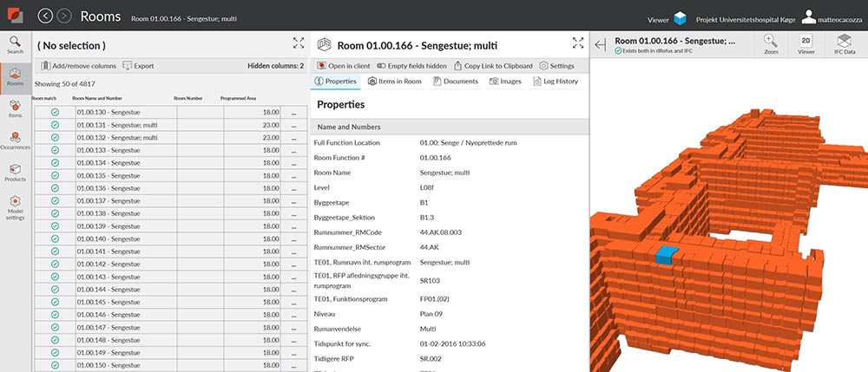This screenshot has height=372, width=868.
Task: Open more options for room 01.00.140
Action: pyautogui.click(x=294, y=238)
